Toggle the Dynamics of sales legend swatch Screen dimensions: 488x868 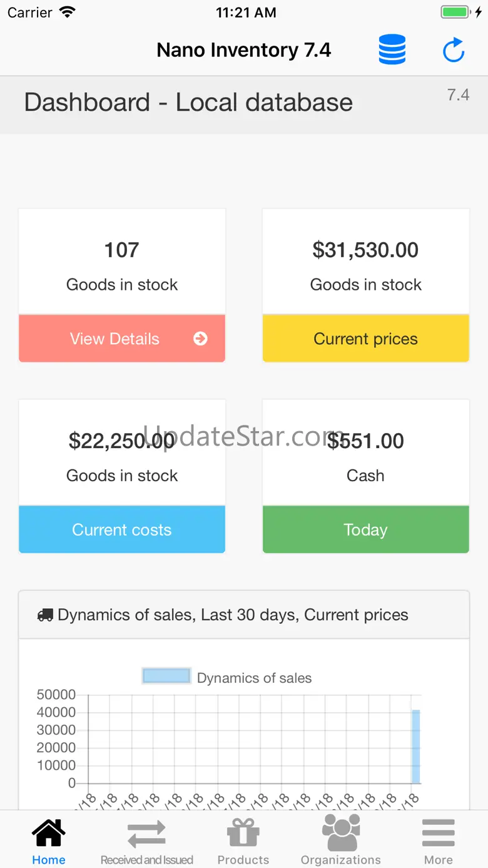(x=166, y=676)
